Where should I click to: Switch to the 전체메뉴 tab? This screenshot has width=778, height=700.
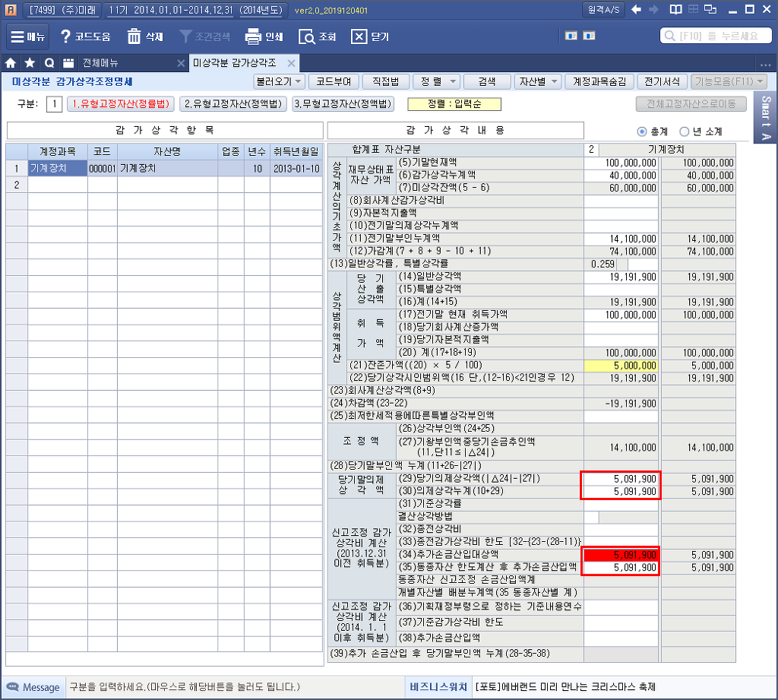click(100, 63)
